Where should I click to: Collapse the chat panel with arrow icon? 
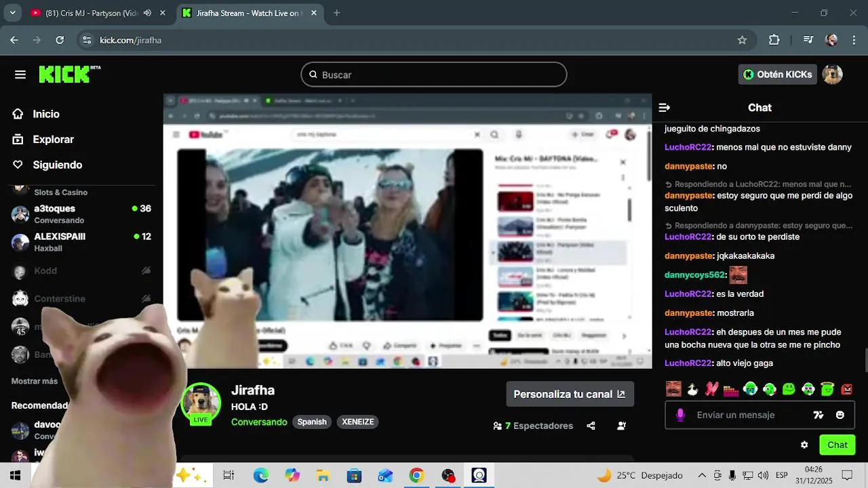pos(665,108)
